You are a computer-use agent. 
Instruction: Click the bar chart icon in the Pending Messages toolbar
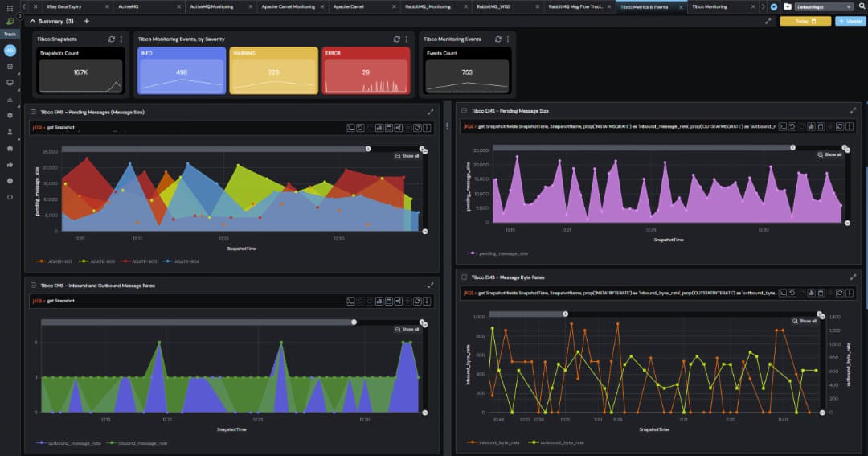point(379,128)
